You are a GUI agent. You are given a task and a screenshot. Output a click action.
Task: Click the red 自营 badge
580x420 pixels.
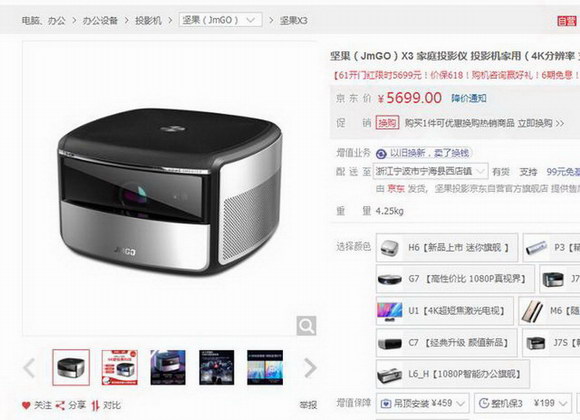[x=567, y=21]
